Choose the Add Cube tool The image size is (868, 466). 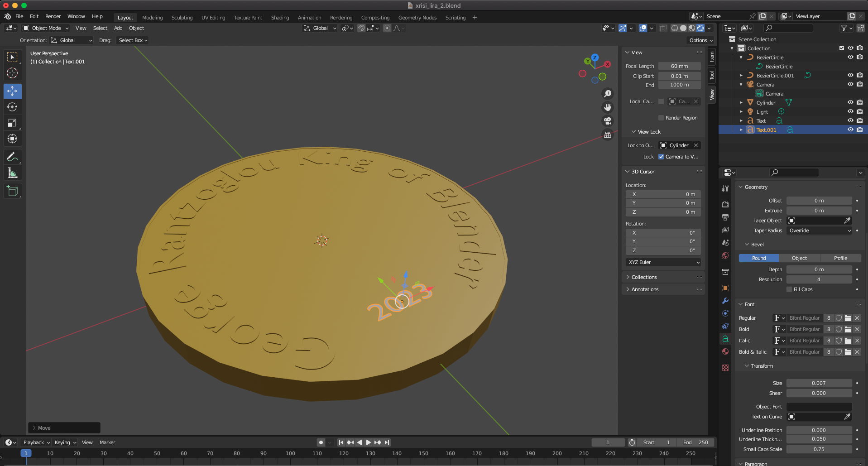[x=12, y=191]
